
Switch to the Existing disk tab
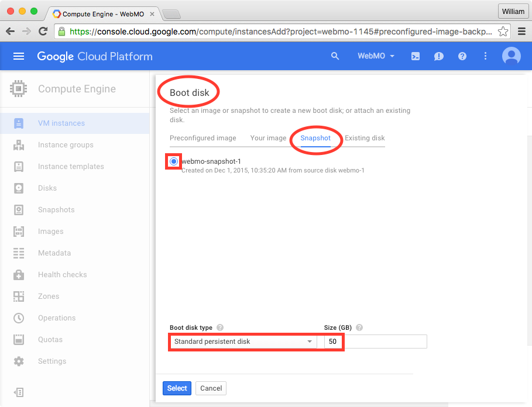tap(365, 138)
